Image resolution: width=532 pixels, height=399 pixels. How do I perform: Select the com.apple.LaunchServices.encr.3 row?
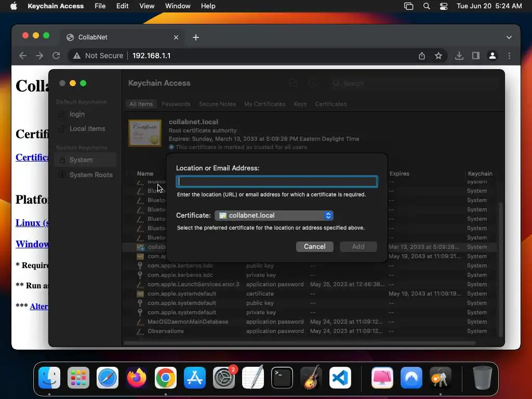point(311,284)
